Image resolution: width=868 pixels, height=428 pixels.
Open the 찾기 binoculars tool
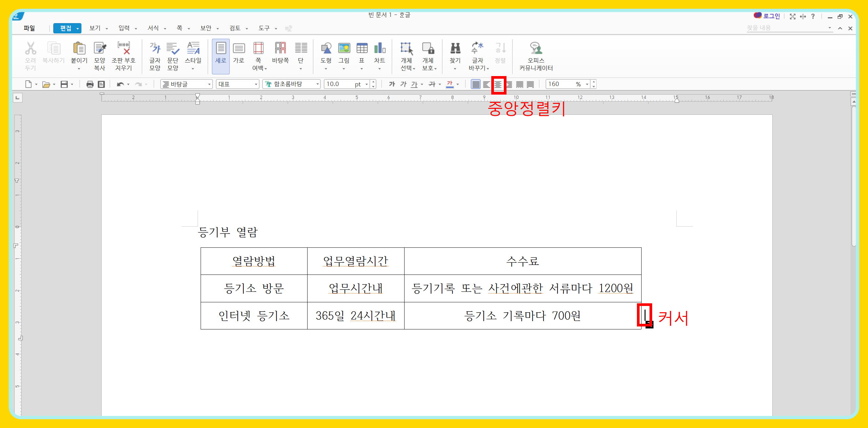pyautogui.click(x=455, y=49)
